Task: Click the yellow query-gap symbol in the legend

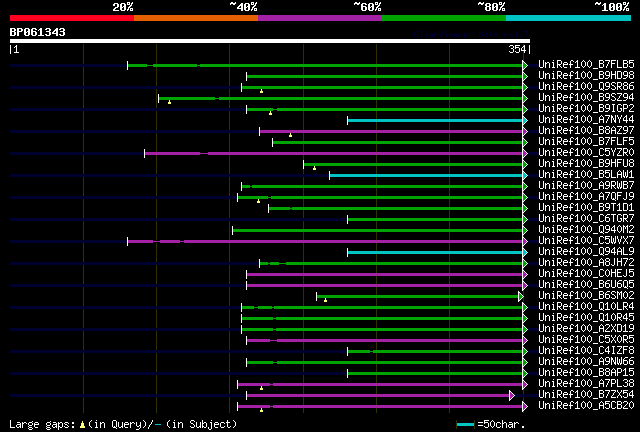Action: tap(82, 425)
